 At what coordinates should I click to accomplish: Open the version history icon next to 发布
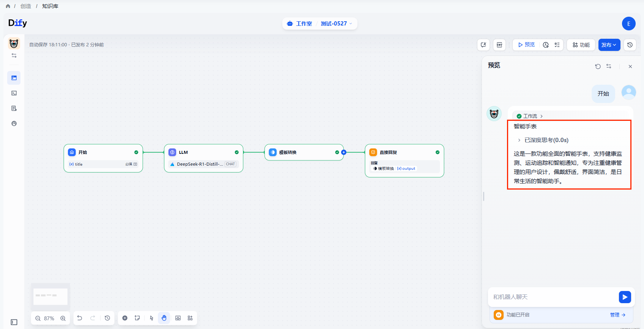click(630, 45)
